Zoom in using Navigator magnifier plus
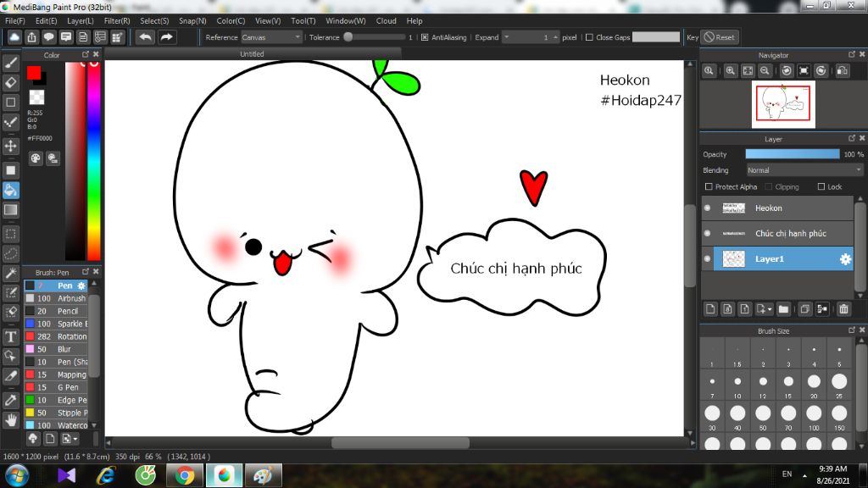 tap(730, 71)
